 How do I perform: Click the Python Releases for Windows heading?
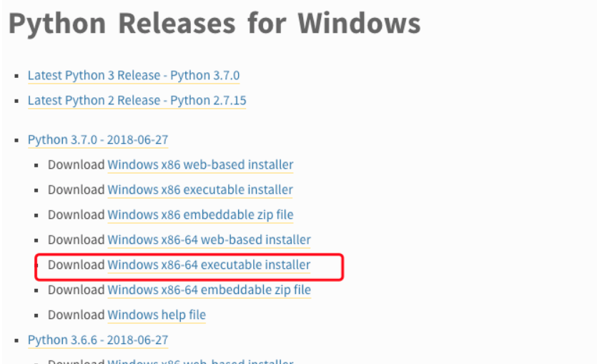214,24
